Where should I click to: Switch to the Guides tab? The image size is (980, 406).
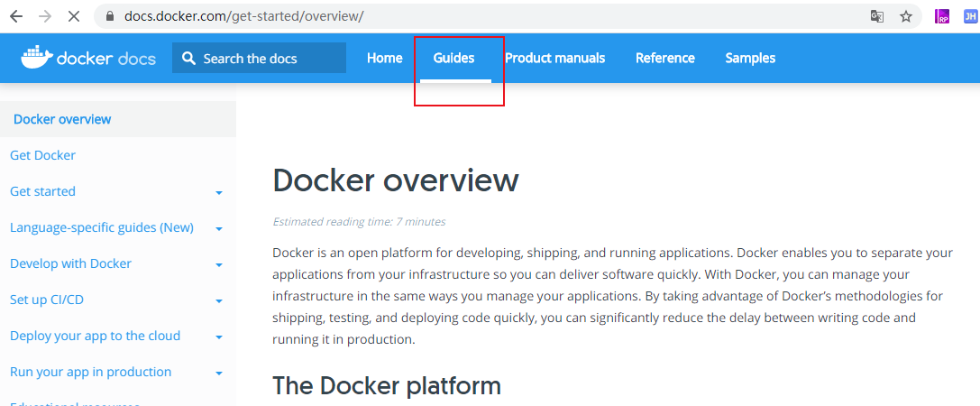pos(454,58)
